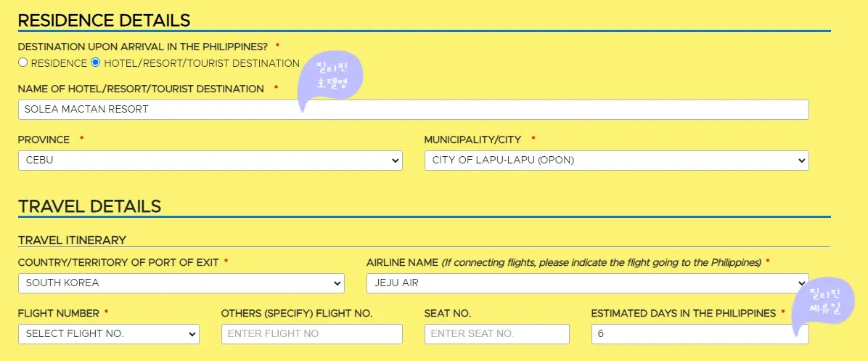Click the RESIDENCE radio label text
The image size is (868, 361).
pyautogui.click(x=59, y=63)
